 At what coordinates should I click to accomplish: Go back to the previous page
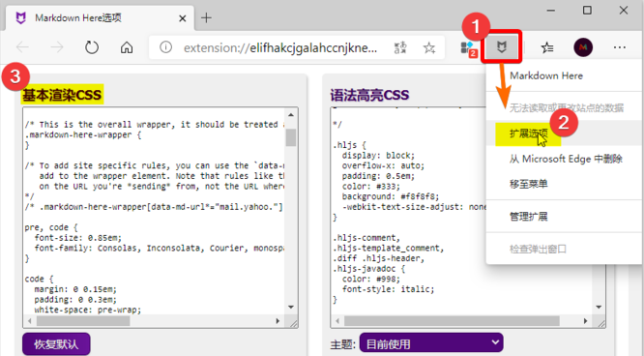coord(22,47)
